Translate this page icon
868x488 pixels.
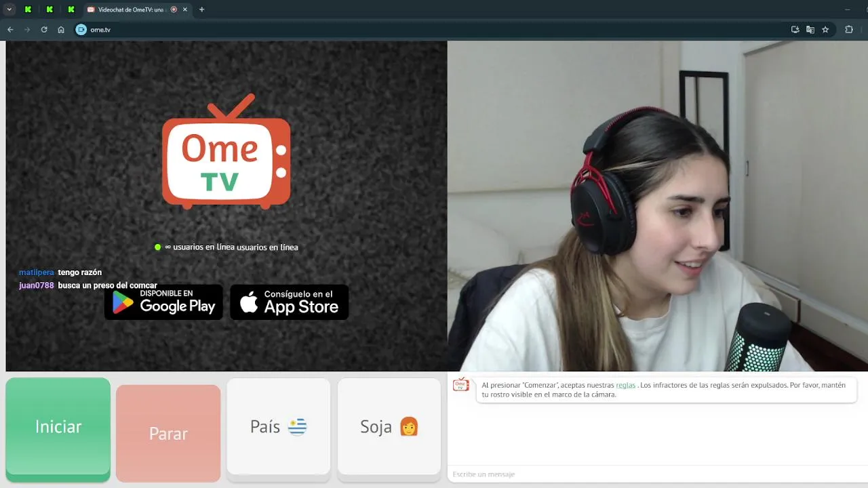click(810, 30)
